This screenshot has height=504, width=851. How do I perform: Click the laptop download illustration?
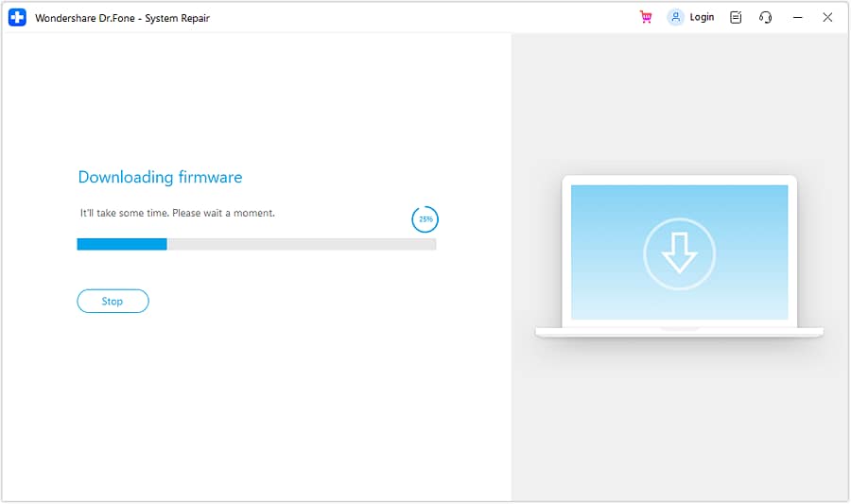[x=679, y=256]
